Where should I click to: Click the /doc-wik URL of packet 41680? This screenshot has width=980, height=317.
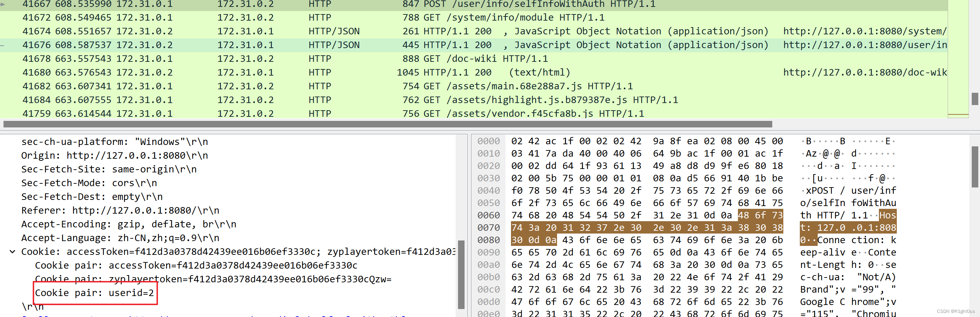point(865,72)
